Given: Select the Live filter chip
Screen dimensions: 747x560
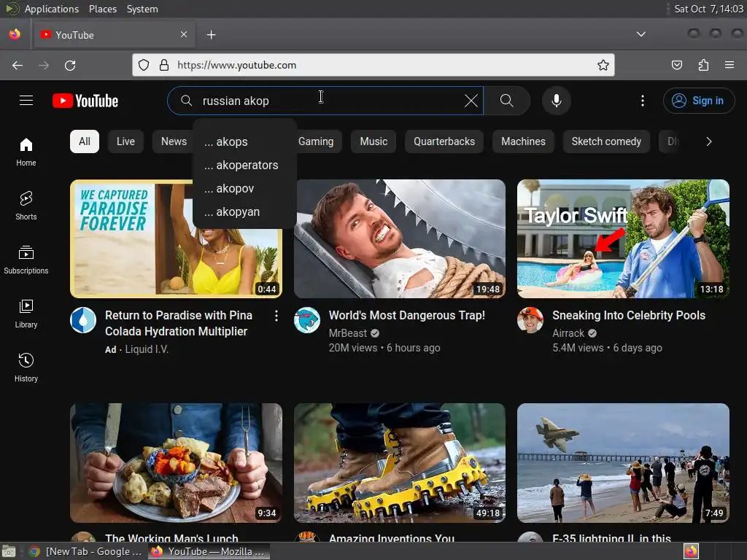Looking at the screenshot, I should [125, 141].
